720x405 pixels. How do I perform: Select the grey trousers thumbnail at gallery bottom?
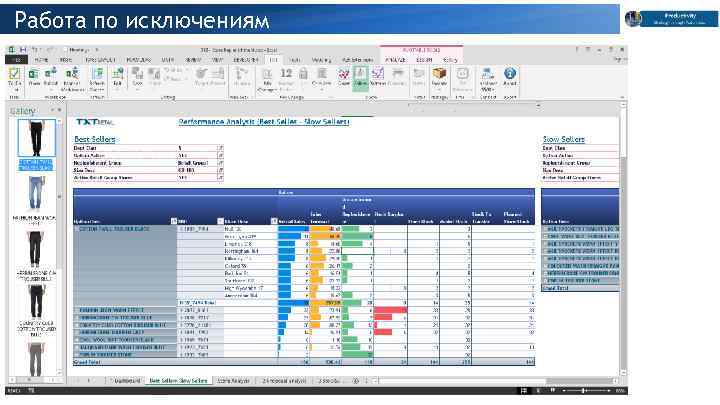(x=36, y=360)
